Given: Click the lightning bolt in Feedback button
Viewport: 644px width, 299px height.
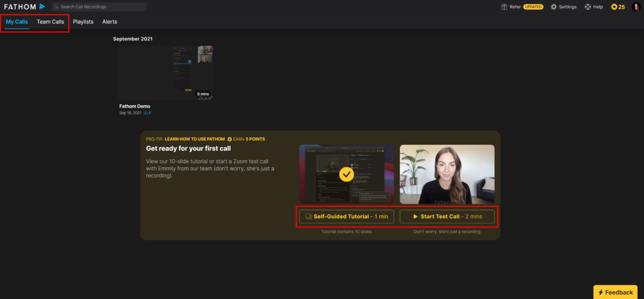Looking at the screenshot, I should (x=601, y=293).
